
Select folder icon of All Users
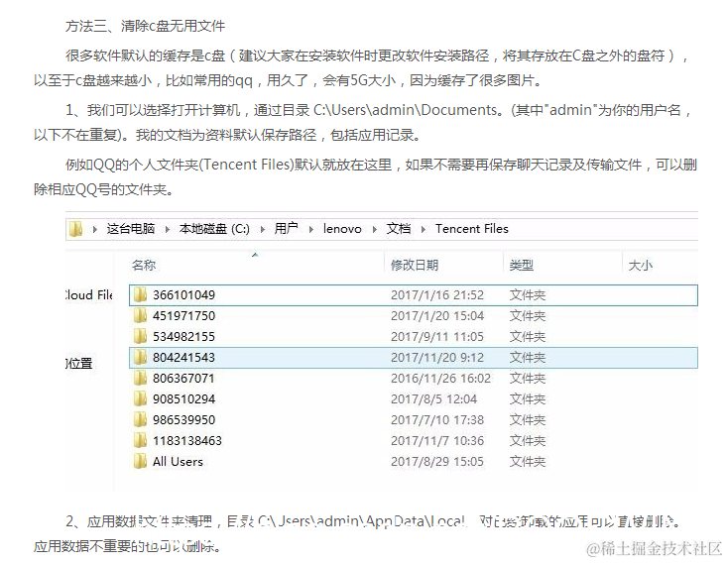[140, 461]
